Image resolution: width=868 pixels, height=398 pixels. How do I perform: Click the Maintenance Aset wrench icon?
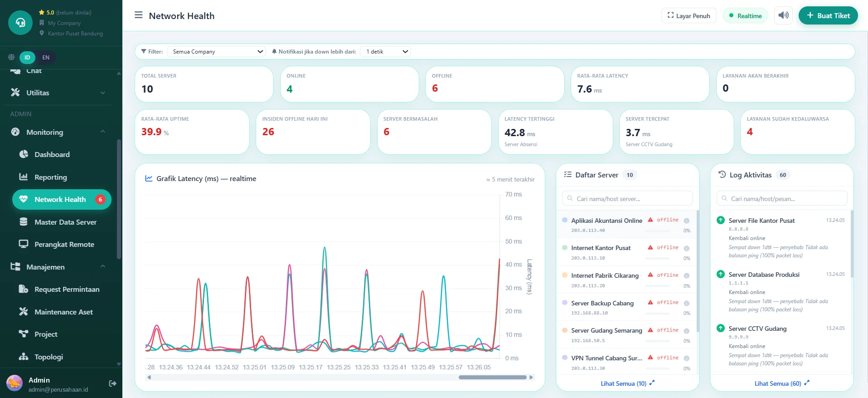click(x=24, y=311)
